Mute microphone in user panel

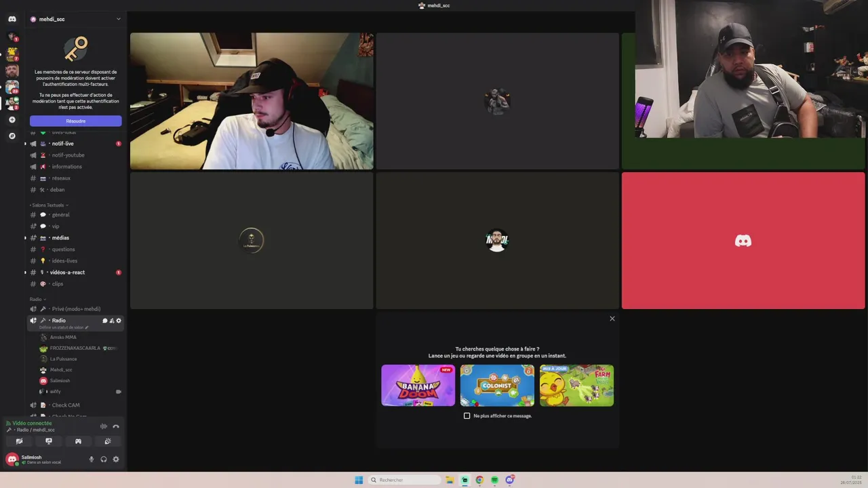pyautogui.click(x=92, y=460)
